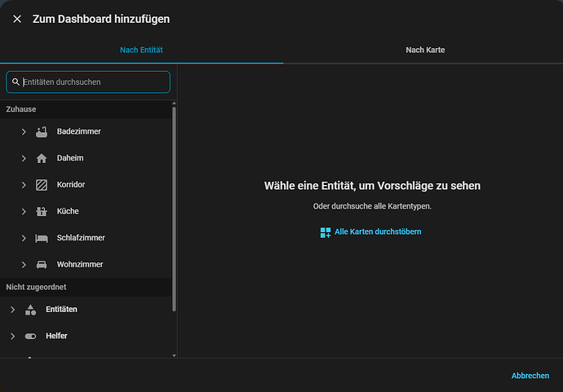Select the Korridor label
Image resolution: width=563 pixels, height=392 pixels.
[71, 184]
